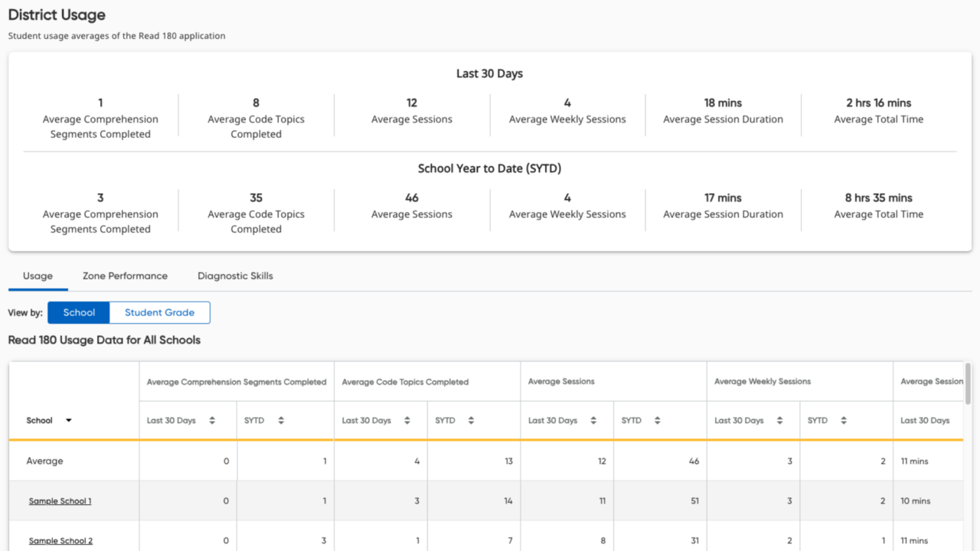Screen dimensions: 980x551
Task: Open Sample School 2 link
Action: coord(60,541)
